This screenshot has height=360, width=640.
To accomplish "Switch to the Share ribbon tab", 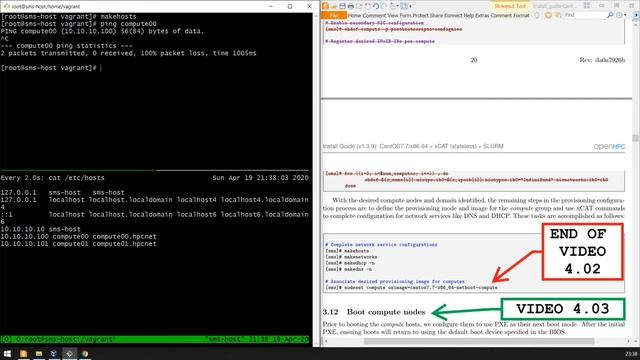I will pos(436,16).
